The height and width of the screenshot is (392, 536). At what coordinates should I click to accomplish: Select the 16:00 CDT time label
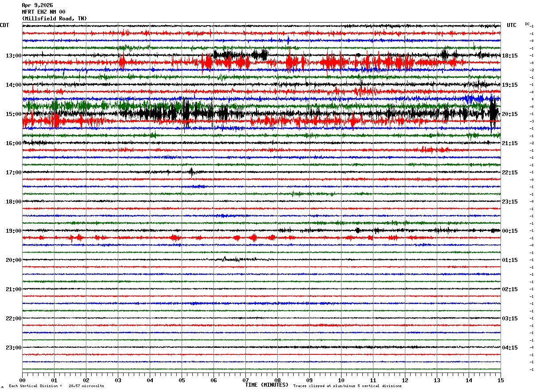tap(14, 143)
